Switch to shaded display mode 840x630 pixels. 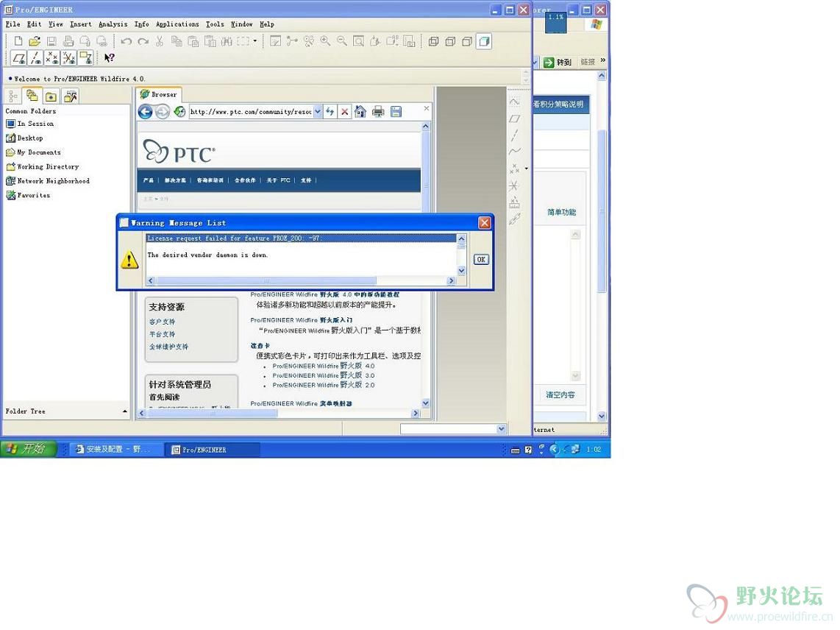click(484, 41)
